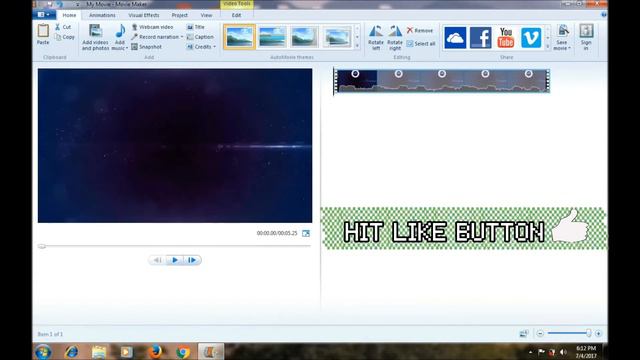
Task: Take a Snapshot of the preview
Action: coord(147,47)
